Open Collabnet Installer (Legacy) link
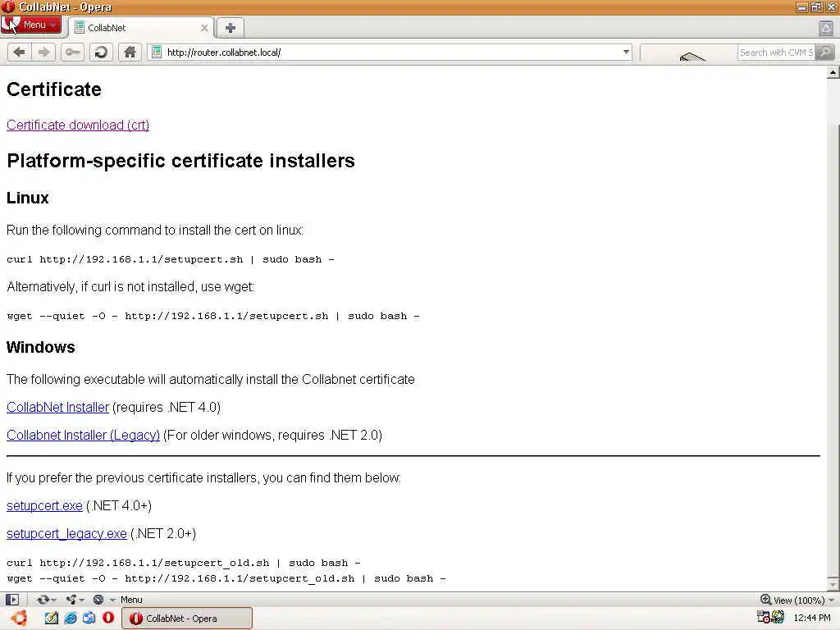 83,435
